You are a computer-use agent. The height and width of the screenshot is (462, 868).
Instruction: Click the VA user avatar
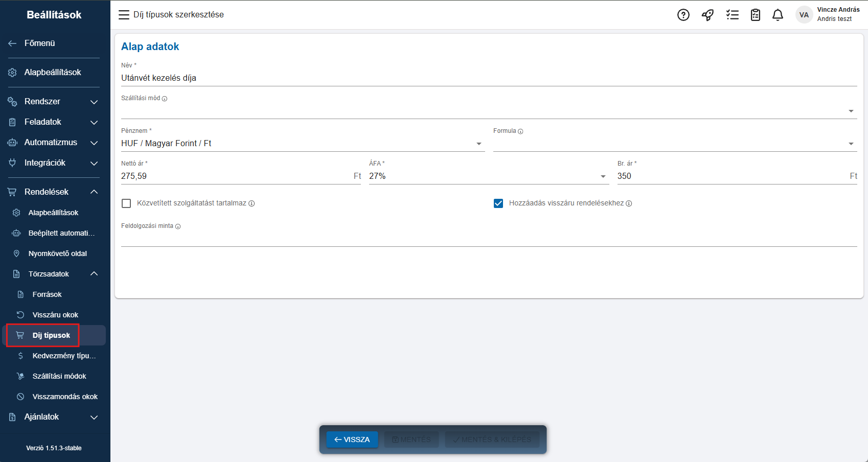804,15
